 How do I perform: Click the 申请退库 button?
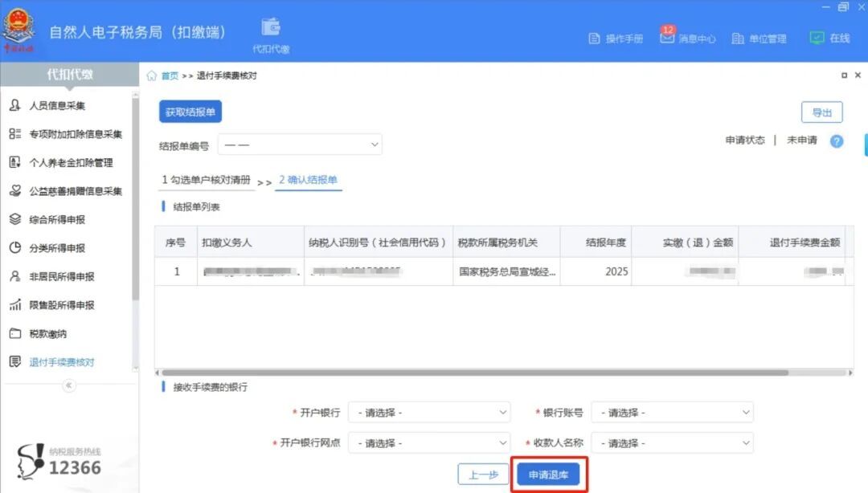(548, 475)
